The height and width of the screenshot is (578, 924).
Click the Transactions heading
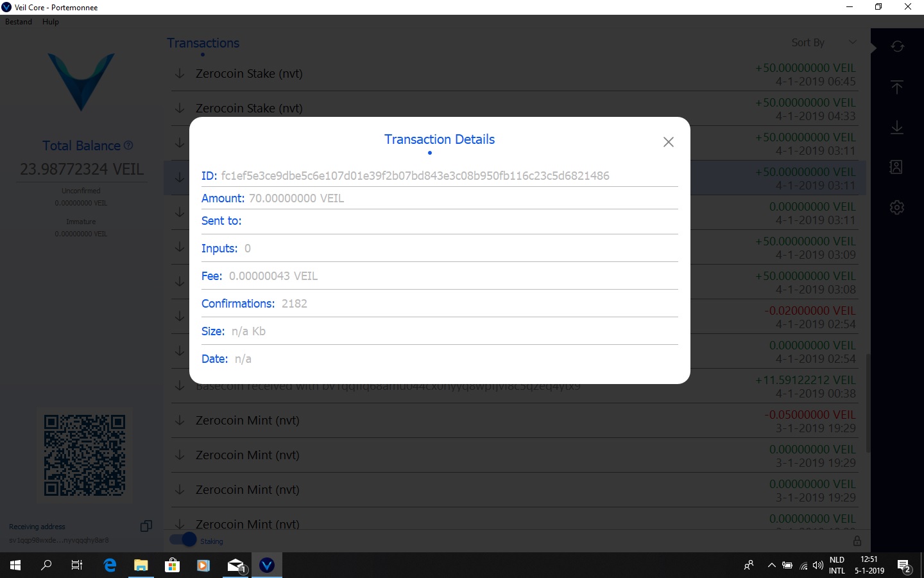click(x=203, y=42)
